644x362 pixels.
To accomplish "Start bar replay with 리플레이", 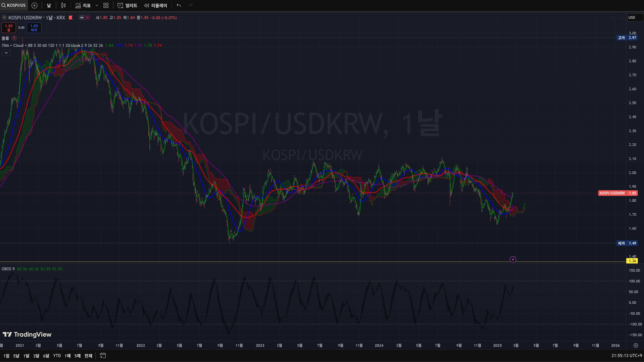I will pos(155,5).
